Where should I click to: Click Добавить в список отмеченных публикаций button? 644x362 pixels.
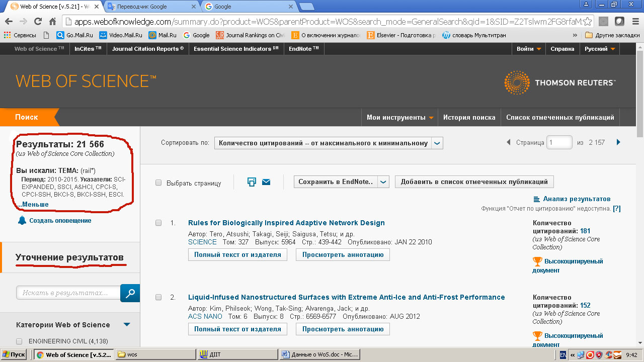474,182
